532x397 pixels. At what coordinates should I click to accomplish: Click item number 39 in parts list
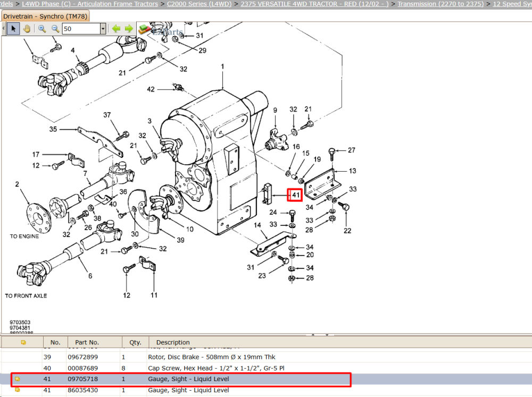[x=47, y=357]
